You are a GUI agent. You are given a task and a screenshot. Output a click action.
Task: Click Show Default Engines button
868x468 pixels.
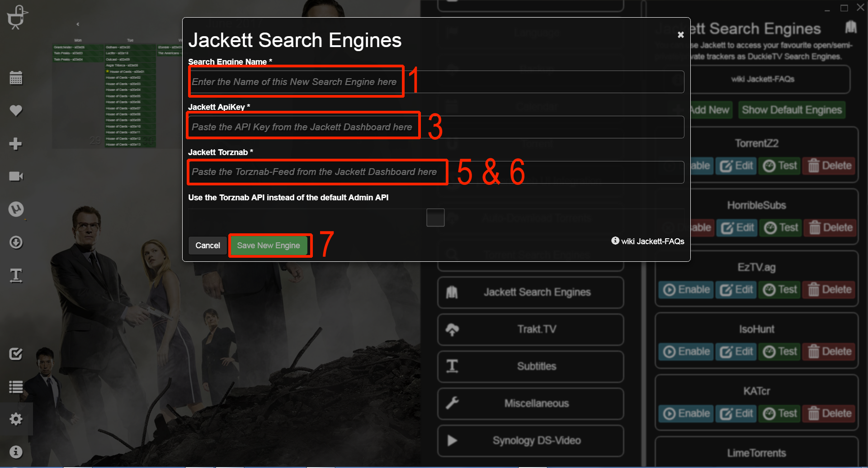click(792, 110)
